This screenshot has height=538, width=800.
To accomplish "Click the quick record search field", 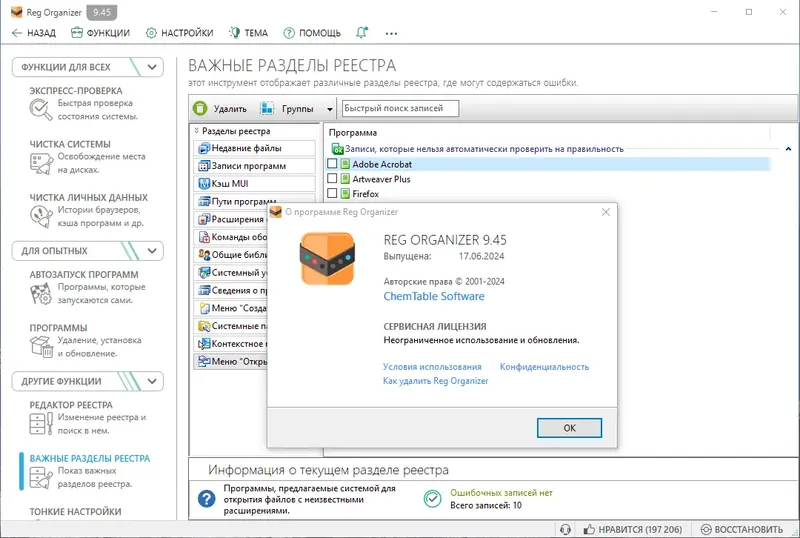I will coord(400,108).
